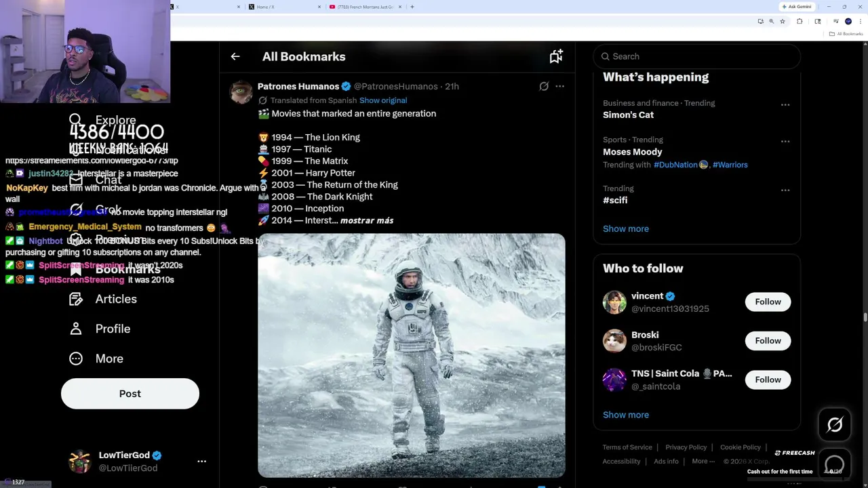Image resolution: width=868 pixels, height=488 pixels.
Task: Open the three-dot menu on Patrones Humanos post
Action: 559,87
